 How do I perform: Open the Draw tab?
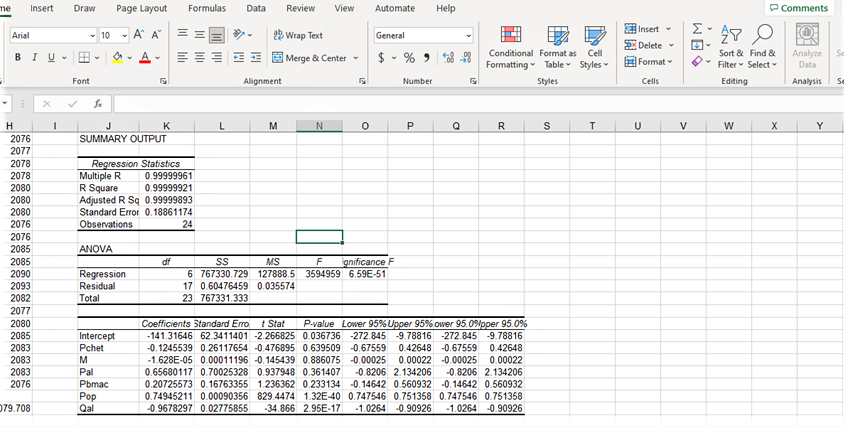tap(85, 8)
